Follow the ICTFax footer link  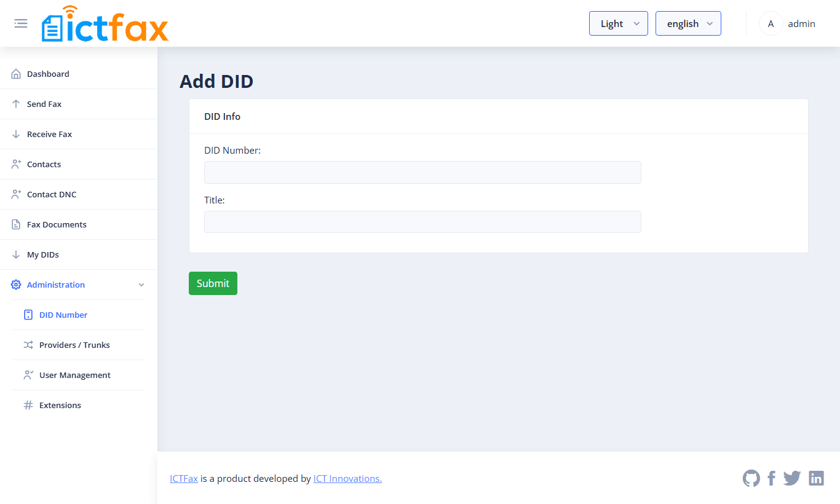pyautogui.click(x=184, y=479)
